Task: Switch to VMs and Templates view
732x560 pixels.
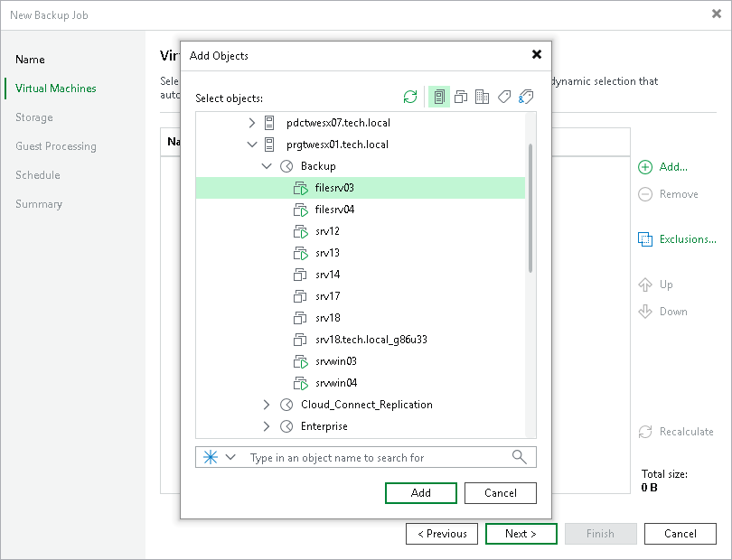Action: (461, 97)
